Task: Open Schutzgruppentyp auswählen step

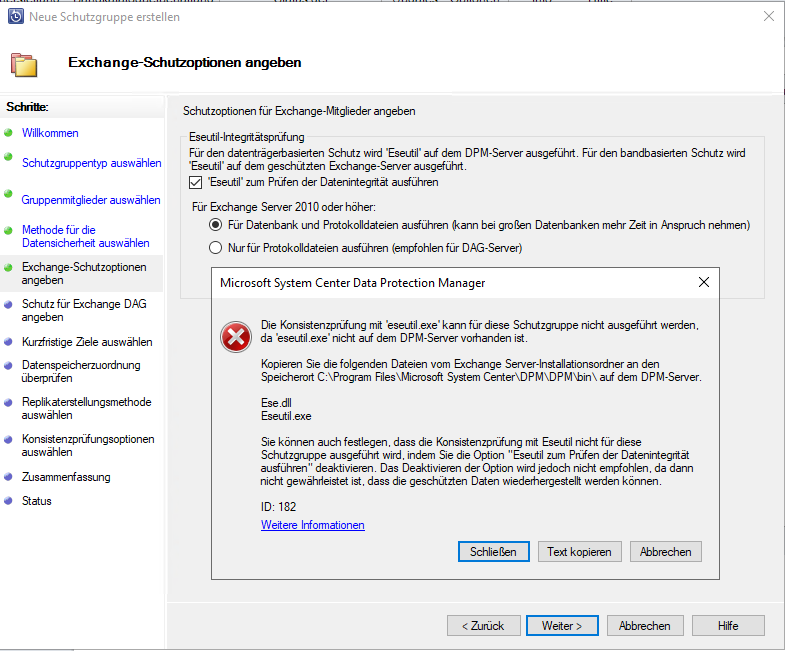Action: 92,163
